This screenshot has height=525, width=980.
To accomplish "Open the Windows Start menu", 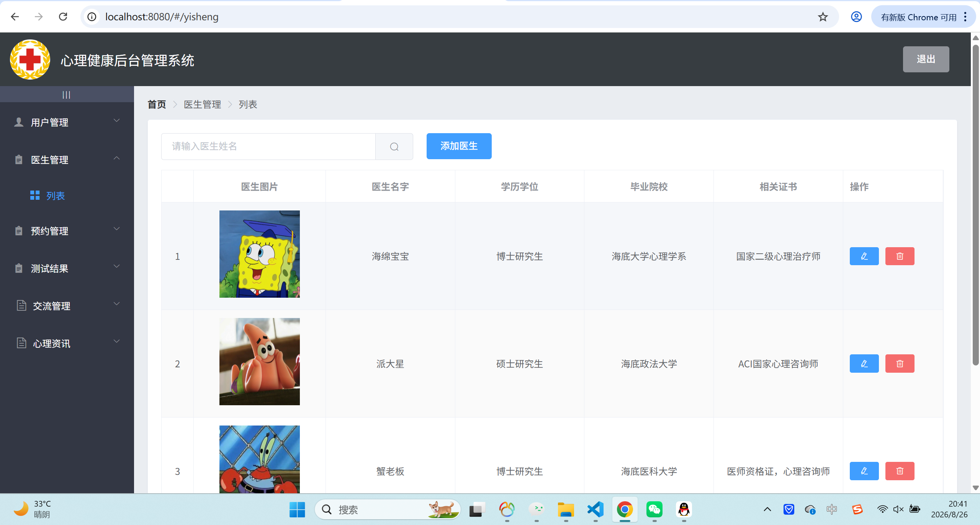I will point(297,509).
